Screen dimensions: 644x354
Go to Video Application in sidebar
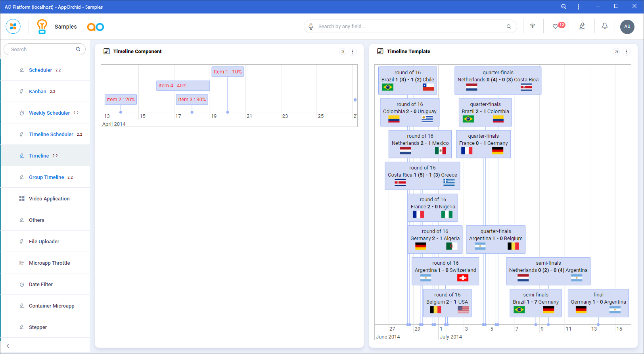49,199
